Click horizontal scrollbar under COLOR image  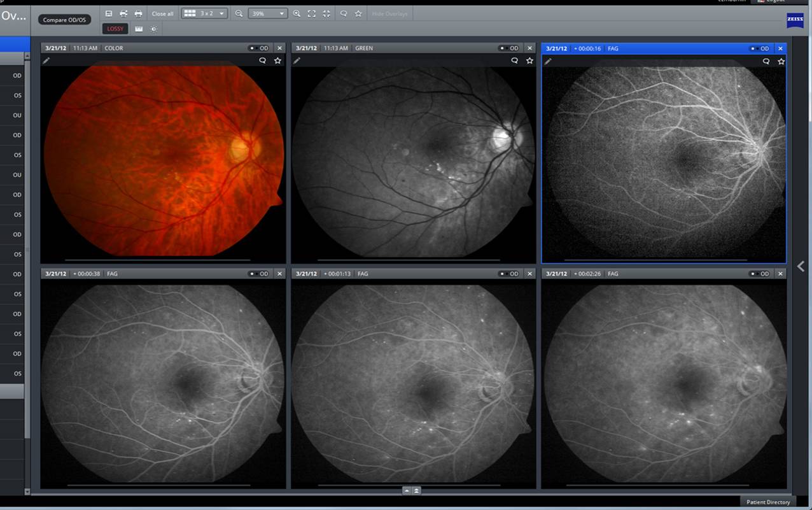click(158, 260)
